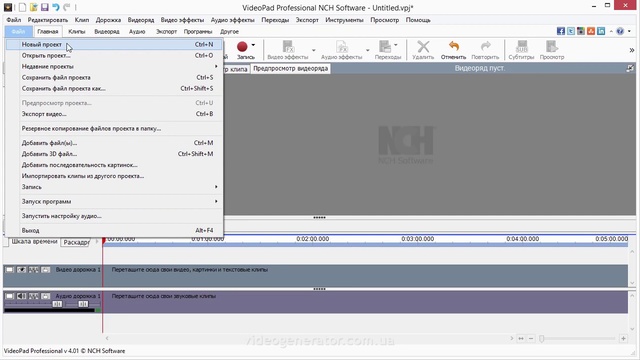Open dropdown arrow next to Аудио эффекты
The height and width of the screenshot is (360, 640).
click(x=367, y=50)
